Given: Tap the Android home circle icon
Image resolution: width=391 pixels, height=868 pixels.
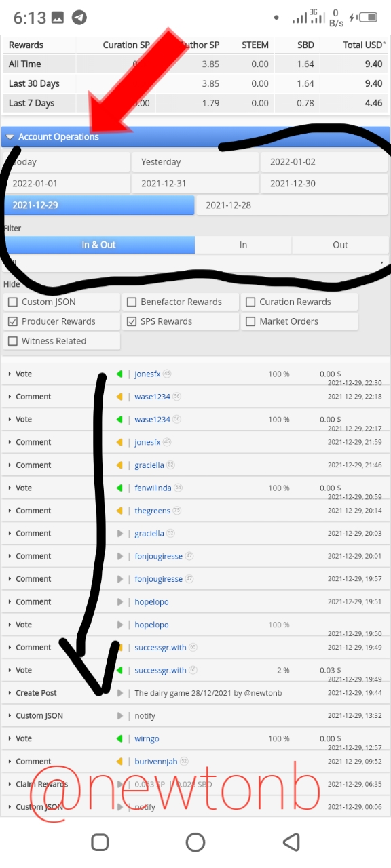Looking at the screenshot, I should (x=195, y=842).
